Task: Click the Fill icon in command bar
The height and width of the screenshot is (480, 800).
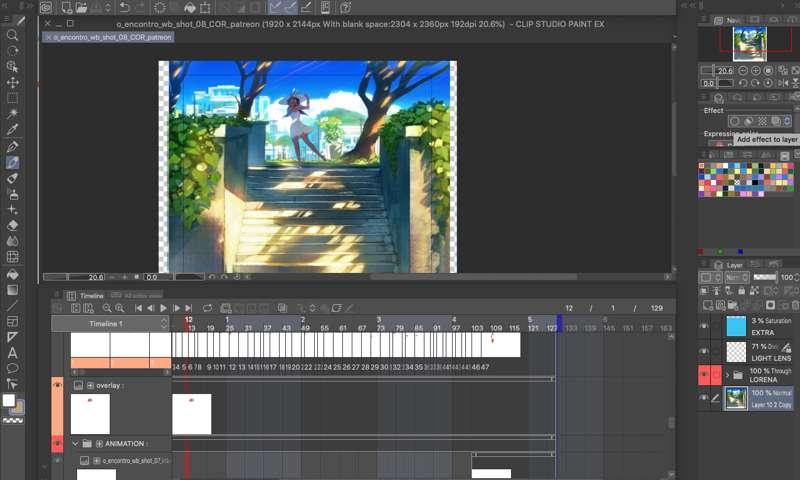Action: [x=190, y=7]
